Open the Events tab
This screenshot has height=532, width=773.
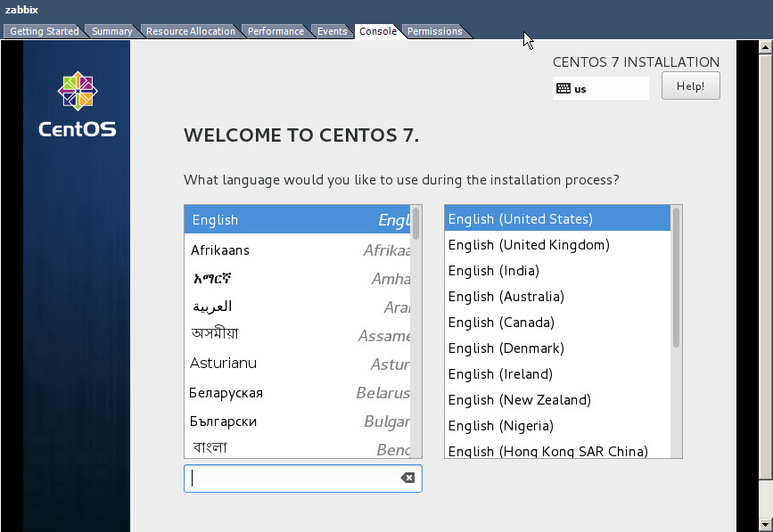tap(332, 31)
